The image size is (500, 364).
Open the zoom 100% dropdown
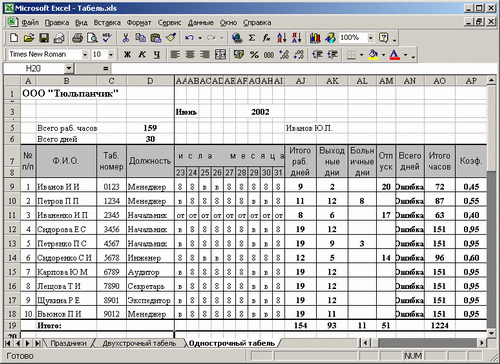click(370, 38)
